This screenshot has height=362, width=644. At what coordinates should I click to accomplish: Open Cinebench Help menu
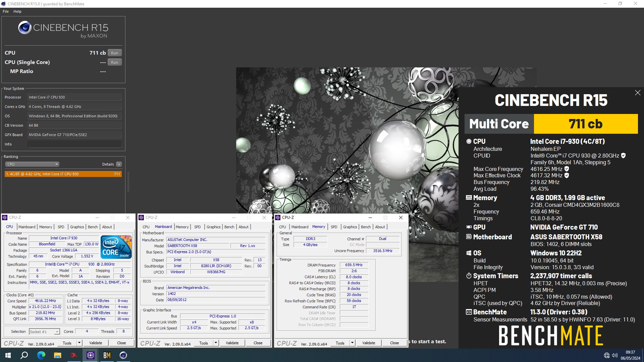(x=17, y=11)
